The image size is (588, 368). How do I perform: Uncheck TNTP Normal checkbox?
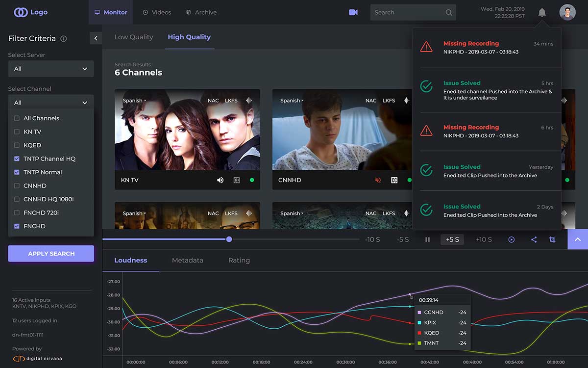coord(17,172)
